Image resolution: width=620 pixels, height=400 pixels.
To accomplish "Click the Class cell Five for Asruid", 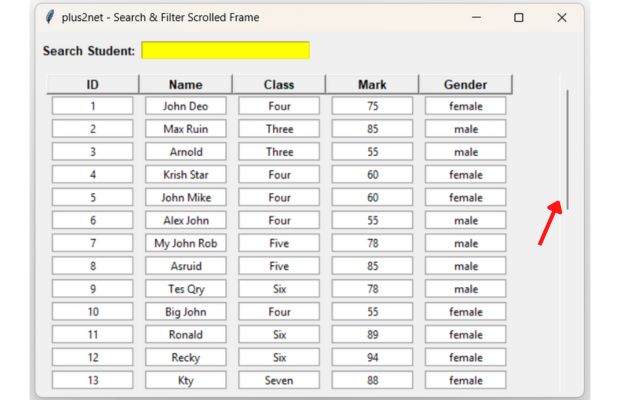I will (x=279, y=266).
